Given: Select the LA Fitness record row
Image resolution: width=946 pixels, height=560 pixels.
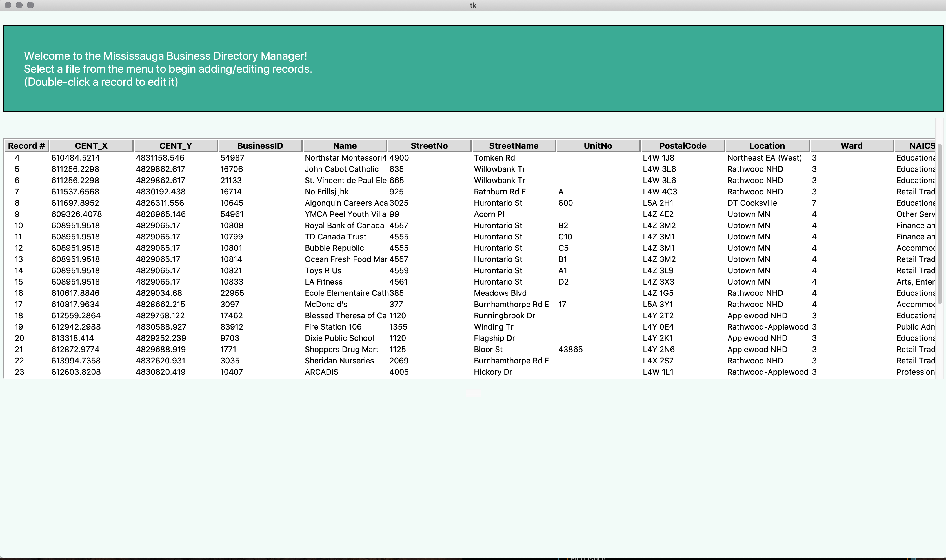Looking at the screenshot, I should click(324, 282).
